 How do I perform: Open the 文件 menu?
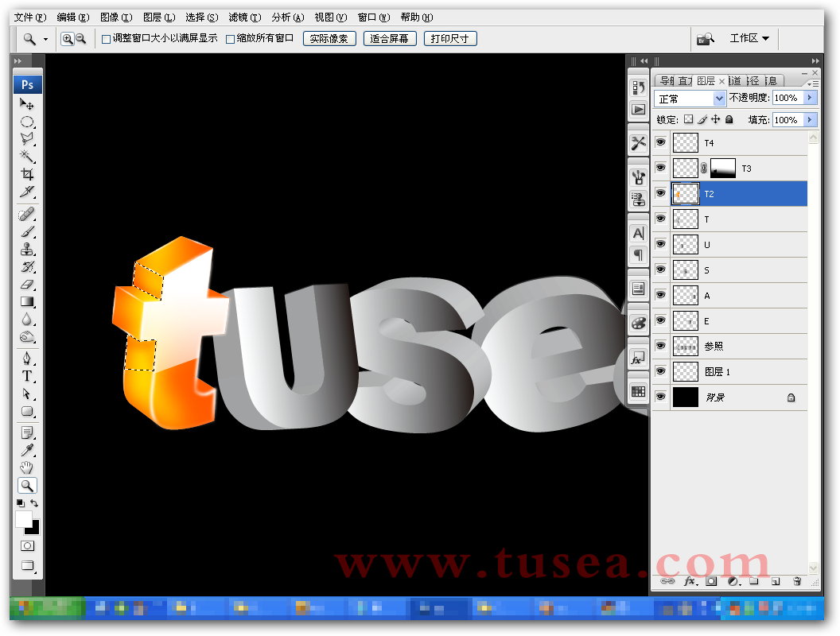30,17
